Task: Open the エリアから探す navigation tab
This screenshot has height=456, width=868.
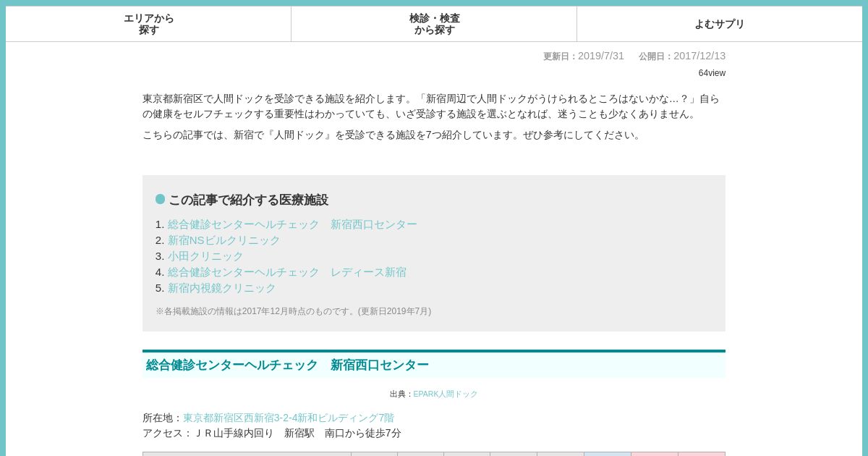Action: pos(148,24)
